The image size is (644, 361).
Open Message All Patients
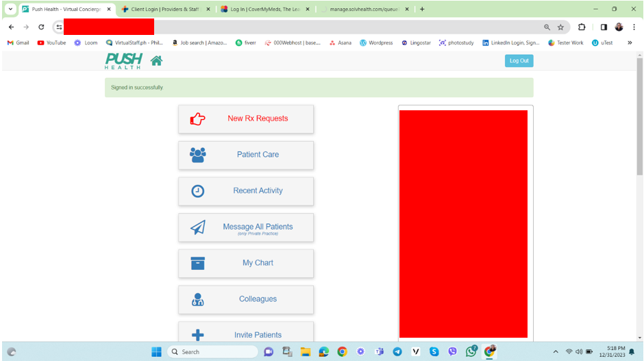245,227
